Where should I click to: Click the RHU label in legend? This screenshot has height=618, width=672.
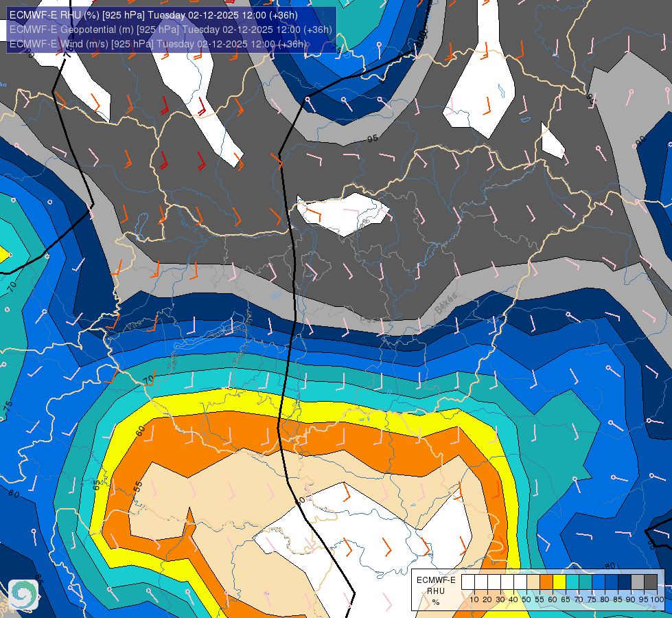[x=436, y=591]
